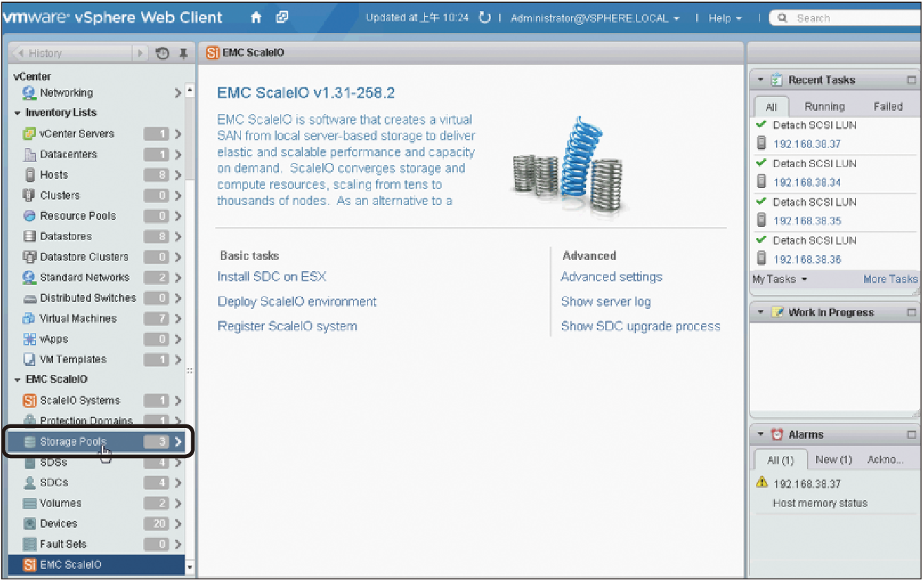Maximize the Alarms panel

point(912,435)
